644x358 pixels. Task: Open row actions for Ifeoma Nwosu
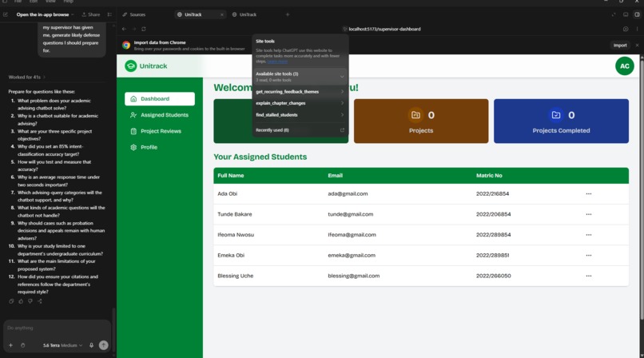589,235
